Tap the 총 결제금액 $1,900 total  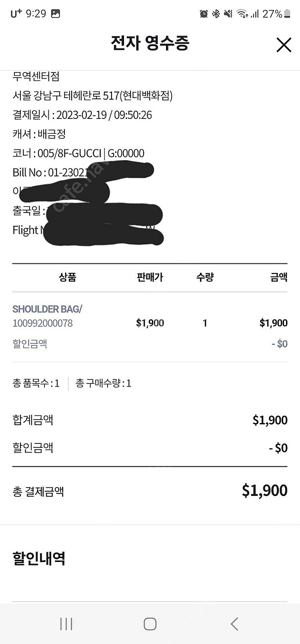(x=264, y=490)
